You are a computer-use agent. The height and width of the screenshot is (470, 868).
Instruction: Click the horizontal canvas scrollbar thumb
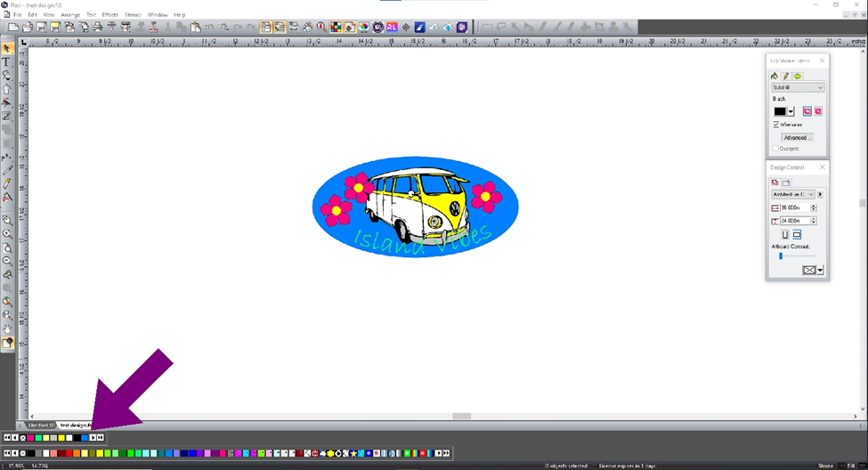point(462,417)
